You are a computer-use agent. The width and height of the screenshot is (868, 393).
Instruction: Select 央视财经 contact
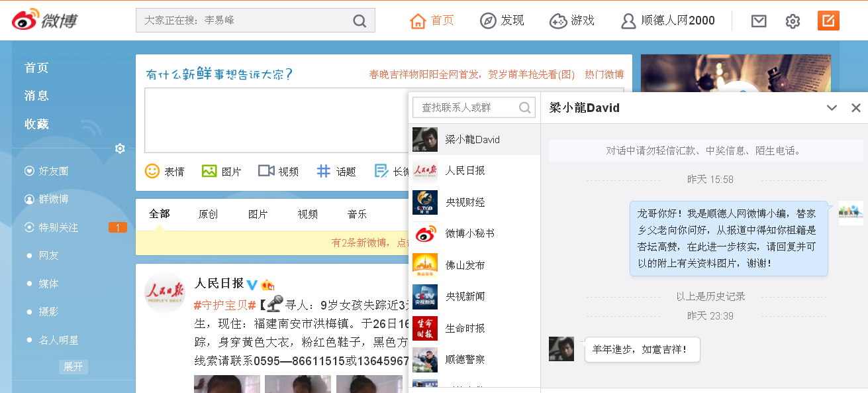(475, 202)
